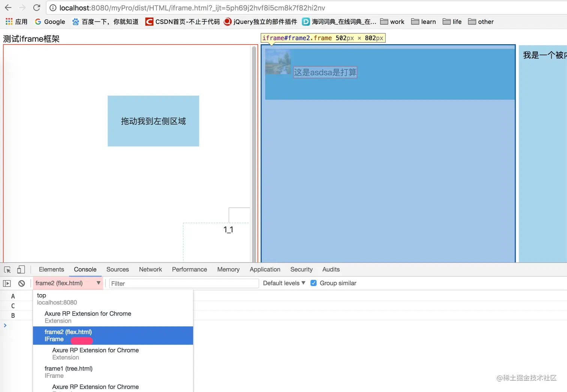Image resolution: width=567 pixels, height=392 pixels.
Task: Click the console Filter input
Action: coord(184,283)
